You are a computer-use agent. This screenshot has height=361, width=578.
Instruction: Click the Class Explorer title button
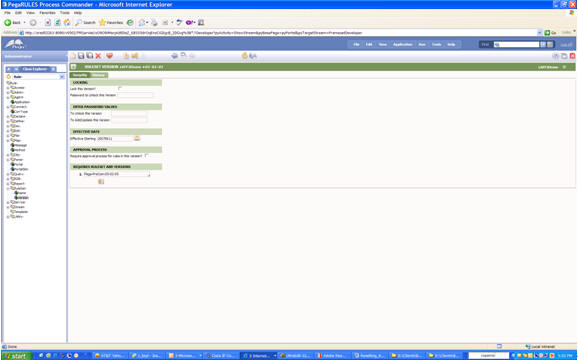pyautogui.click(x=35, y=69)
